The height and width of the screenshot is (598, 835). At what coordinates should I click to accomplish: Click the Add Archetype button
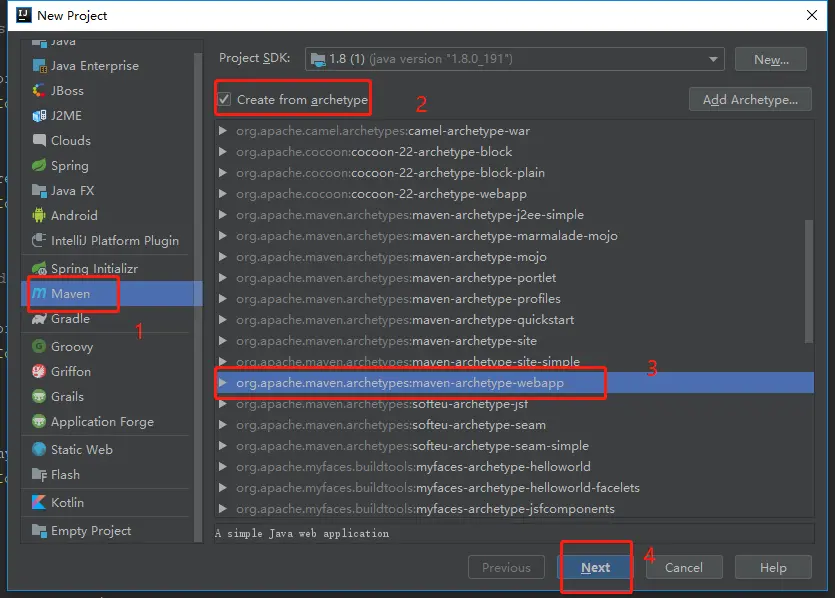[x=750, y=99]
